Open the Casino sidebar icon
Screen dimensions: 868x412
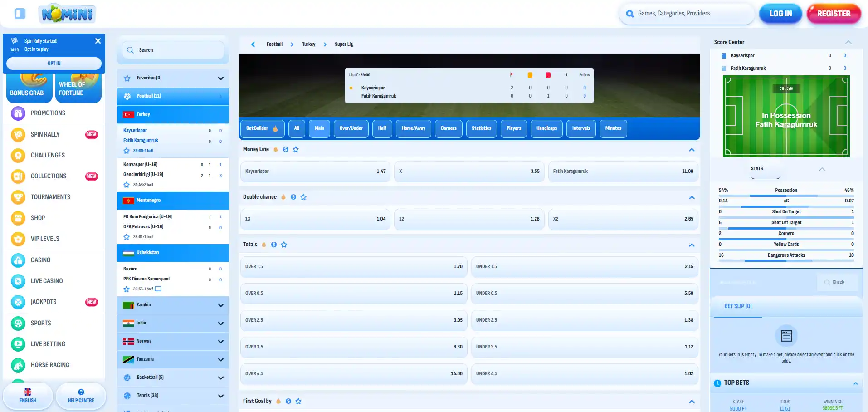18,260
